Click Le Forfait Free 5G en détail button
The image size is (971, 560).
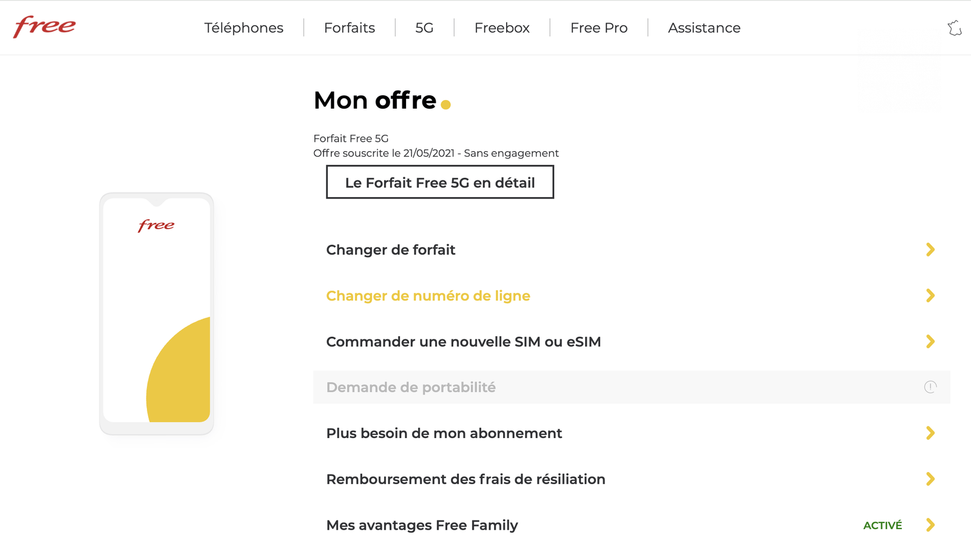click(439, 183)
